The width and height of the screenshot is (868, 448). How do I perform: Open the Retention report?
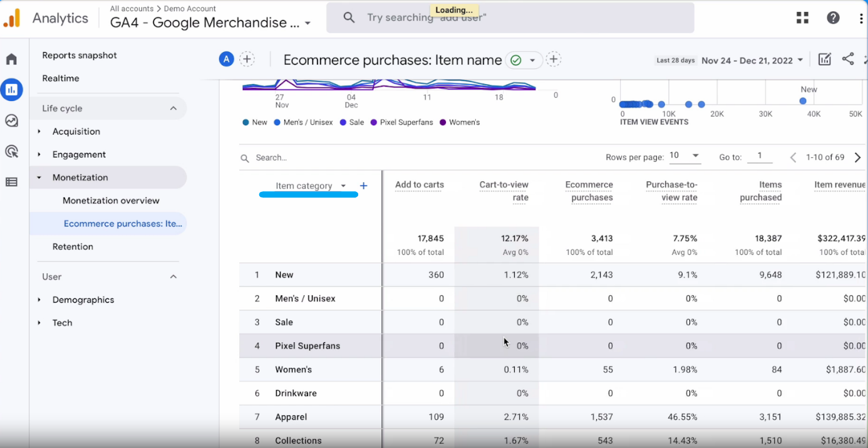coord(73,247)
